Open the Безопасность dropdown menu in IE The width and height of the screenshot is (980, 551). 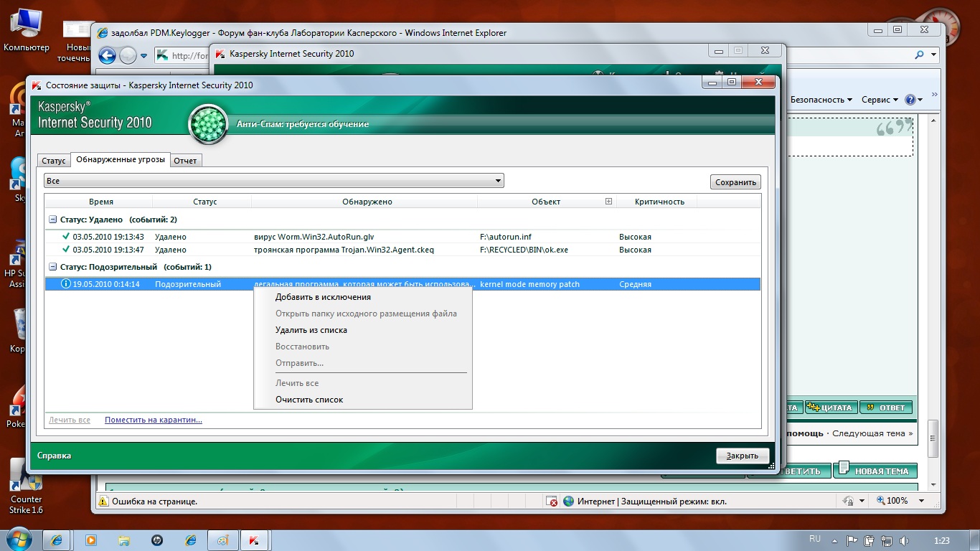pos(821,100)
